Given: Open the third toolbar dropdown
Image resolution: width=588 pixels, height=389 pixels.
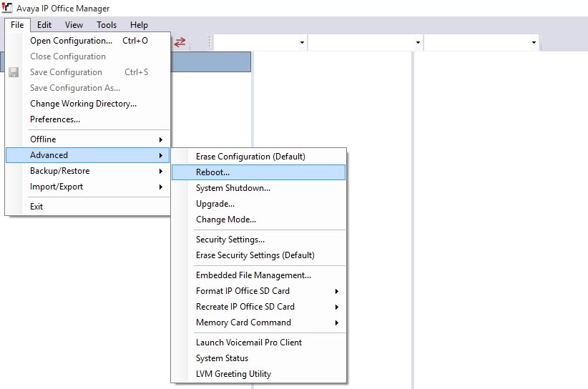Looking at the screenshot, I should click(x=534, y=42).
